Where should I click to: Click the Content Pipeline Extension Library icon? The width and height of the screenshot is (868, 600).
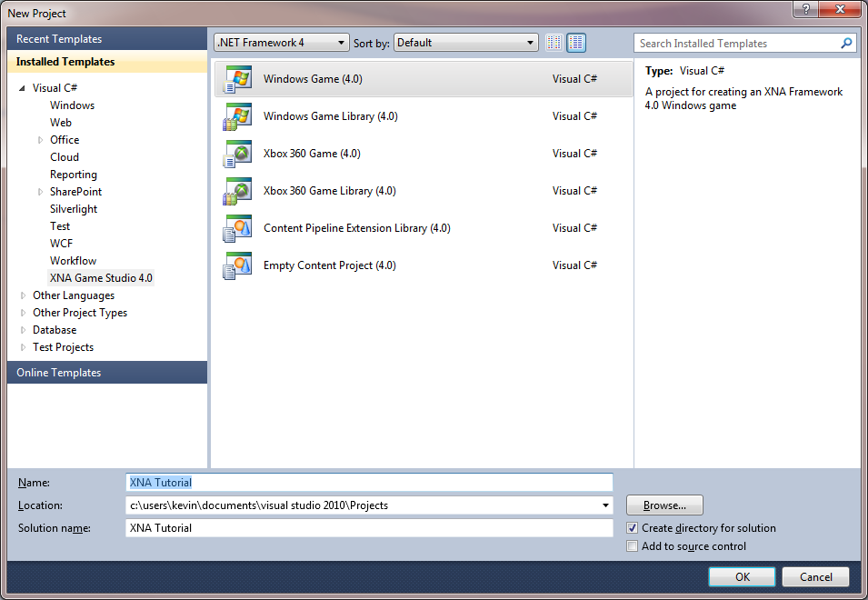[x=237, y=228]
